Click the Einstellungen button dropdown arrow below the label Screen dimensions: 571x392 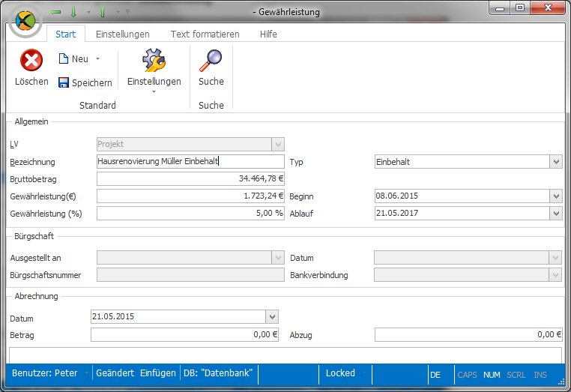click(154, 91)
